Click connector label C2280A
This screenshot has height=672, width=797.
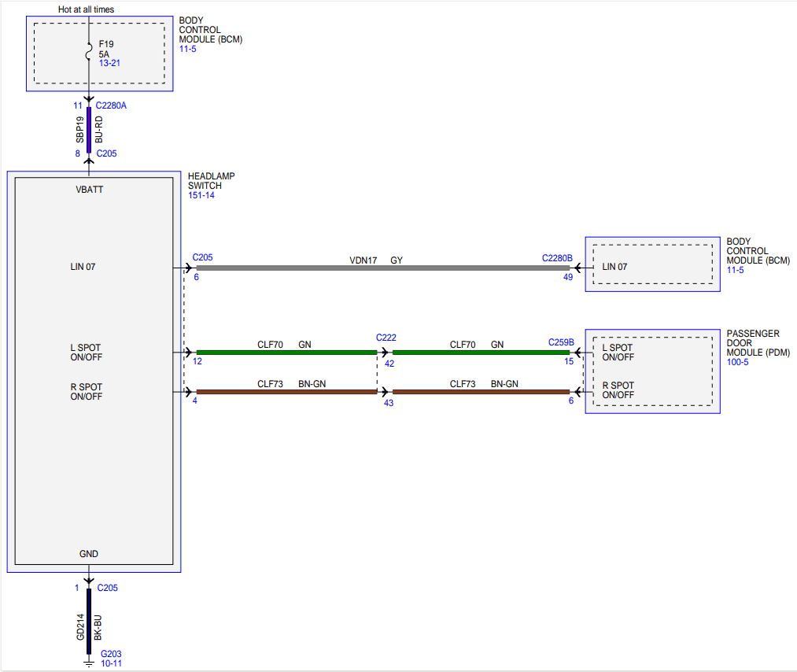(111, 105)
